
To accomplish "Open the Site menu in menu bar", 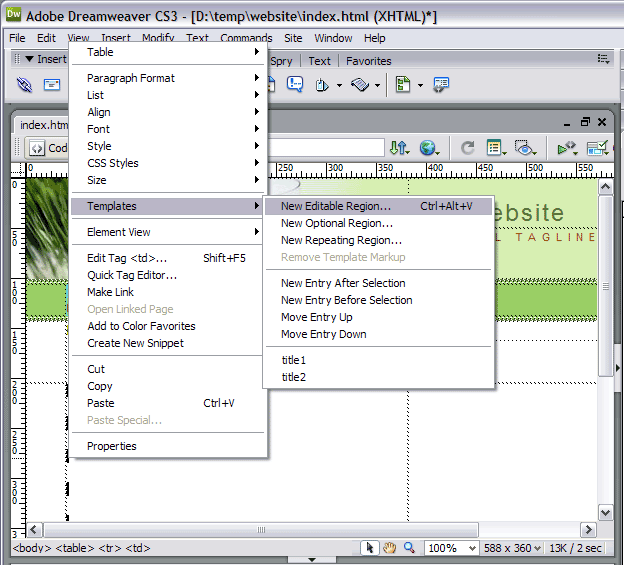I will click(293, 38).
